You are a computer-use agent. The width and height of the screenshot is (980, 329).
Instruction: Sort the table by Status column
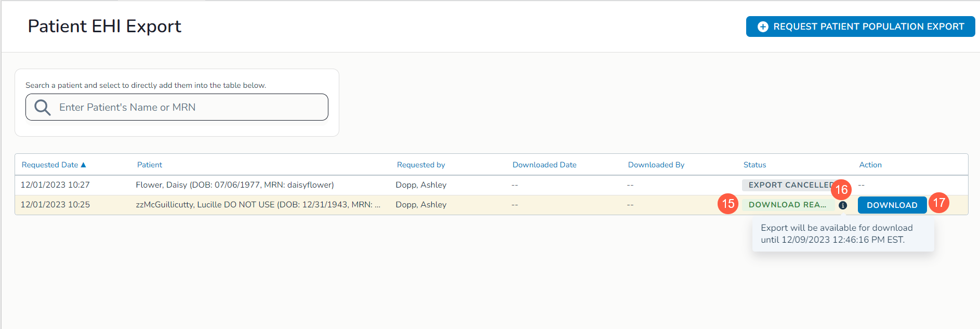pos(754,165)
